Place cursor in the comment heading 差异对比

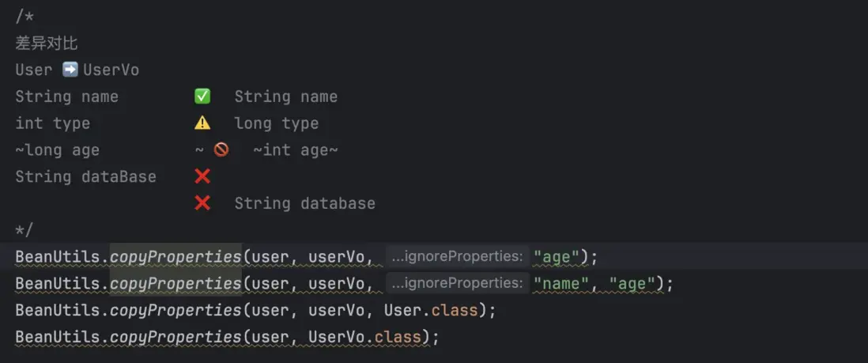[47, 43]
